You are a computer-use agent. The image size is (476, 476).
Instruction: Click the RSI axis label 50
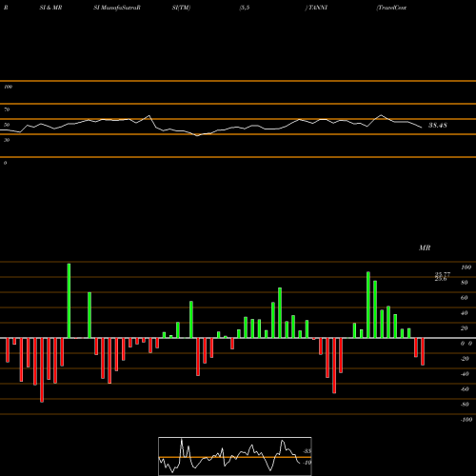(7, 125)
